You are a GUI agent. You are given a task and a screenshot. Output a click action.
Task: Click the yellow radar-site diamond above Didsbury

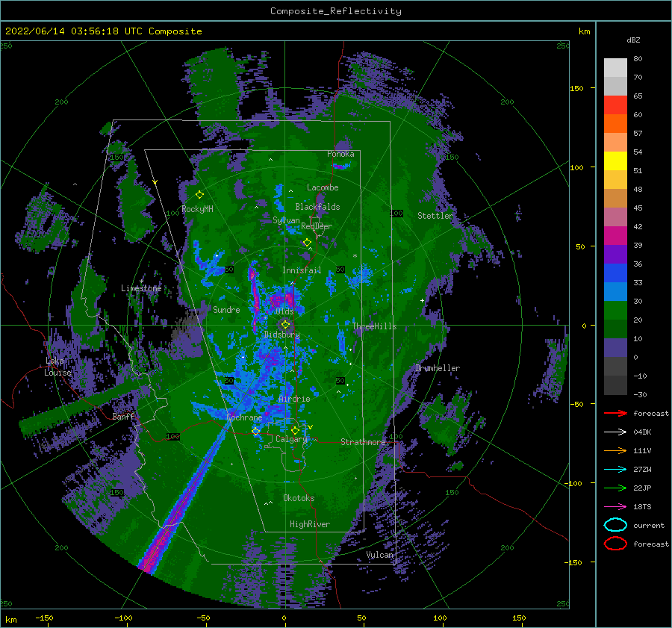(x=285, y=325)
